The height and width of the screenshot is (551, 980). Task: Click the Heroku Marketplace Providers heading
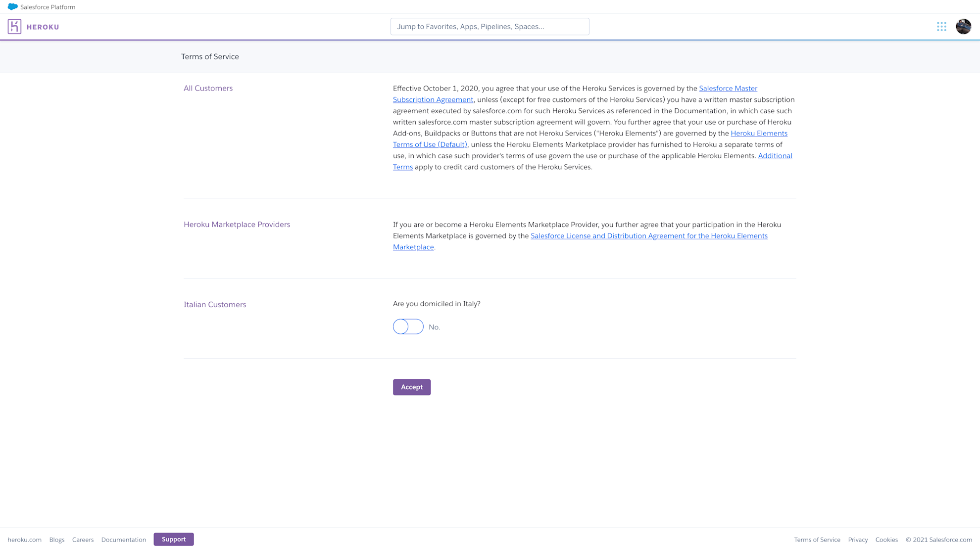coord(237,225)
